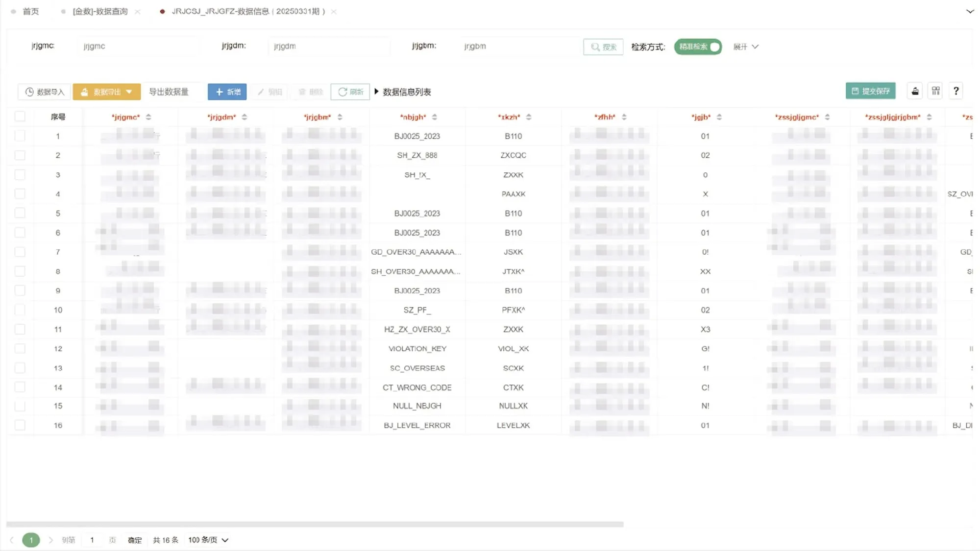This screenshot has width=980, height=551.
Task: Click the question mark help icon
Action: click(x=956, y=91)
